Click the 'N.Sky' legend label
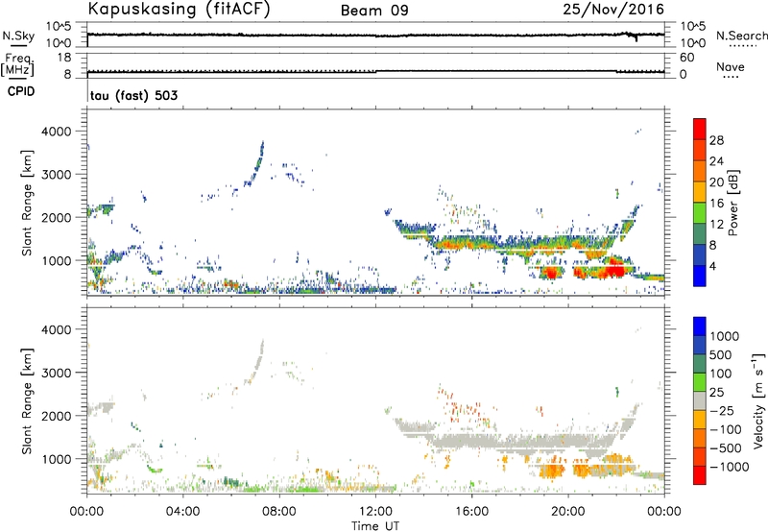This screenshot has width=768, height=532. pyautogui.click(x=18, y=36)
